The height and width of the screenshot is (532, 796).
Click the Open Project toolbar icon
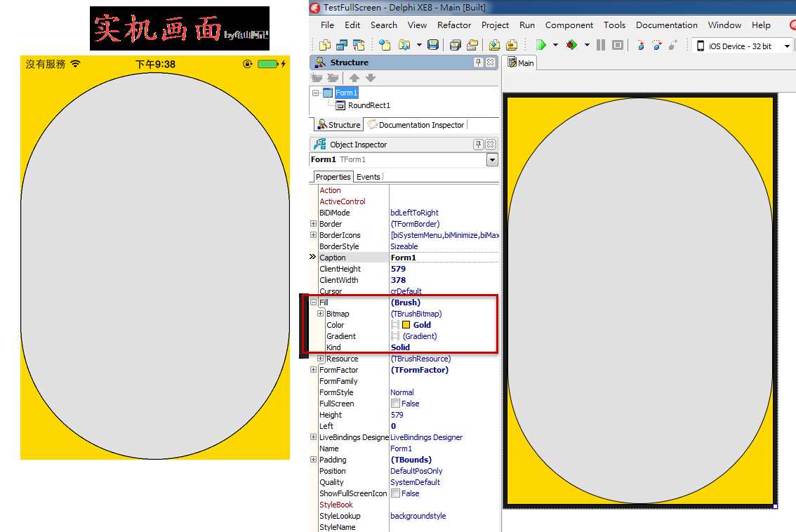(x=472, y=45)
